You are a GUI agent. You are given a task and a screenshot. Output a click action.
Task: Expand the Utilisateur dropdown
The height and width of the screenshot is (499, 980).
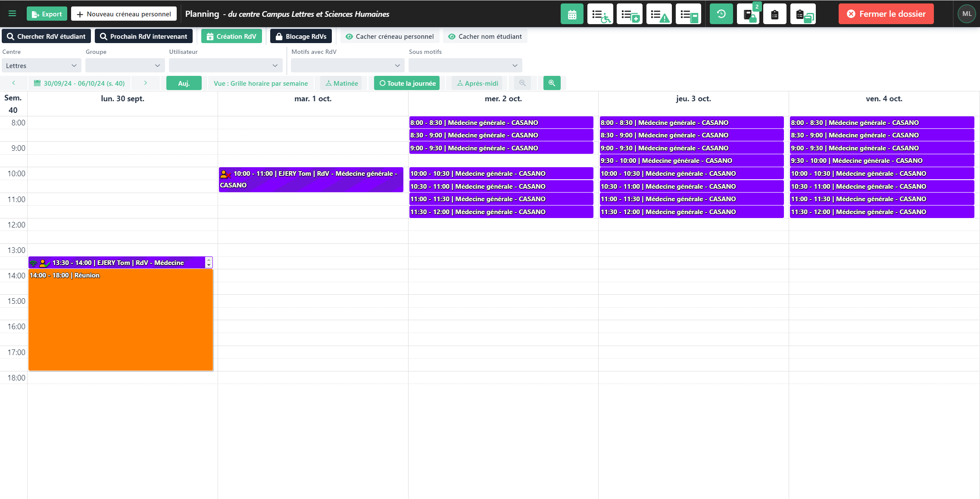225,65
